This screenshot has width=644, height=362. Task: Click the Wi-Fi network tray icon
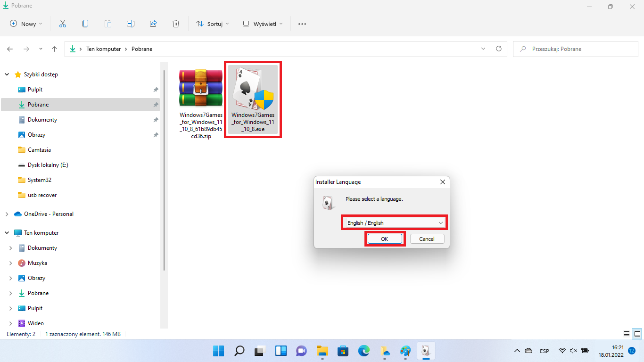click(x=562, y=351)
